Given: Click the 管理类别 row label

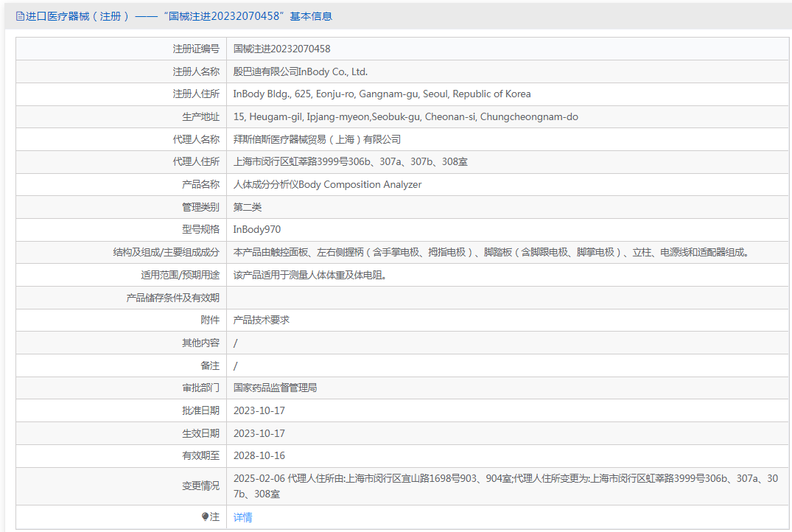Looking at the screenshot, I should tap(200, 207).
